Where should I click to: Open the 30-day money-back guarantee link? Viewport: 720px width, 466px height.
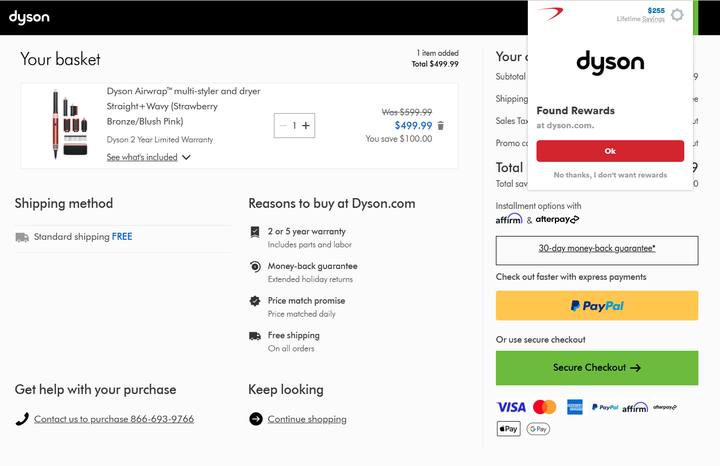(597, 250)
